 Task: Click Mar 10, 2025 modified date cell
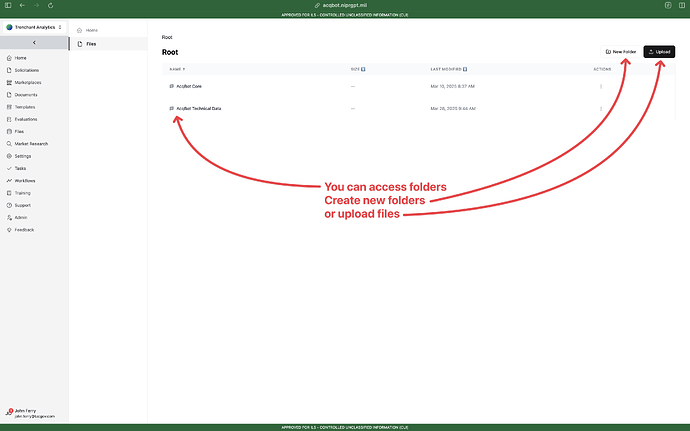tap(452, 86)
